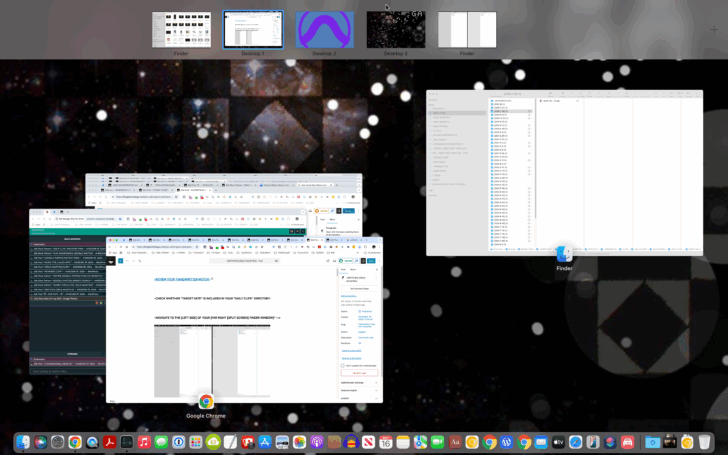The width and height of the screenshot is (728, 455).
Task: Select the Desktop 1 space thumbnail
Action: click(253, 30)
